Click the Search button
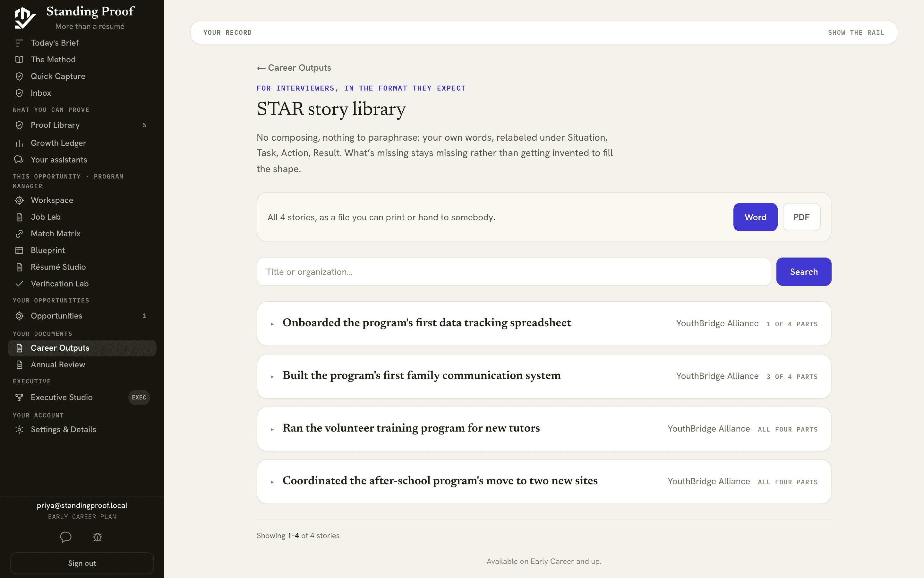Viewport: 924px width, 578px height. [804, 272]
